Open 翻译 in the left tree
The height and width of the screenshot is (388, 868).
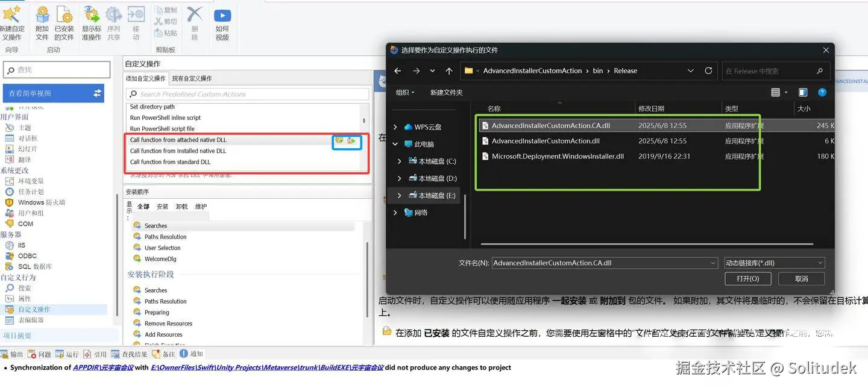pos(24,160)
